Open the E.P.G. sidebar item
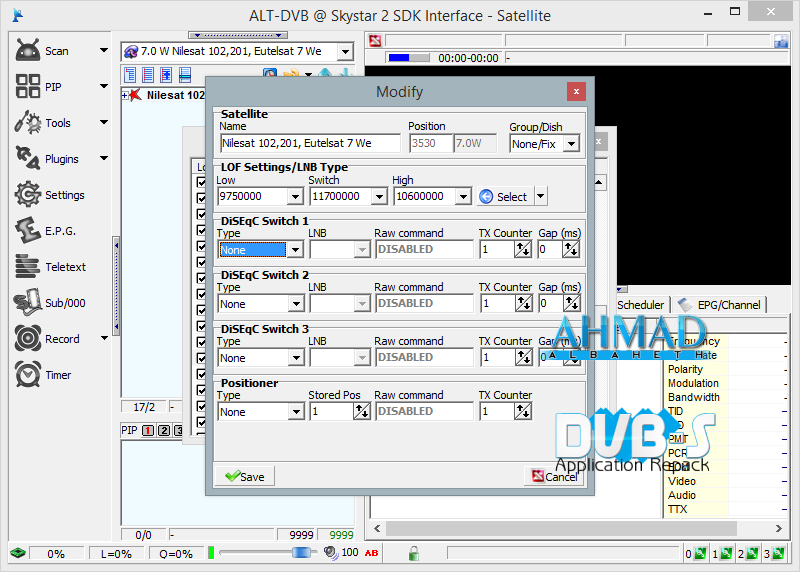This screenshot has width=800, height=572. [45, 231]
